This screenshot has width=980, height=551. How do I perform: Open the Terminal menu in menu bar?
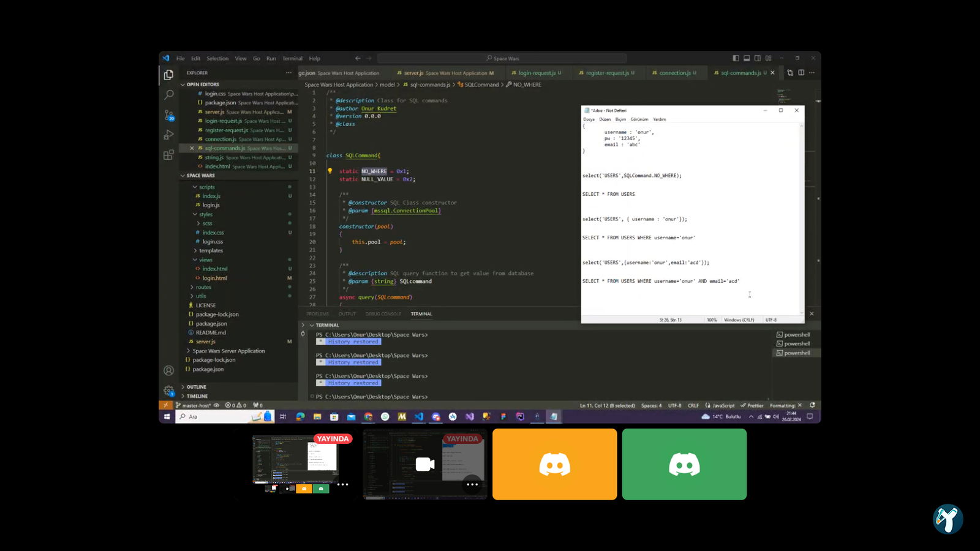click(292, 59)
